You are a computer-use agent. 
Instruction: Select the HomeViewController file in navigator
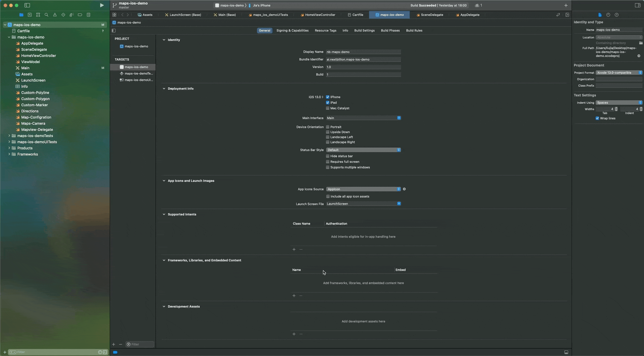[x=39, y=56]
